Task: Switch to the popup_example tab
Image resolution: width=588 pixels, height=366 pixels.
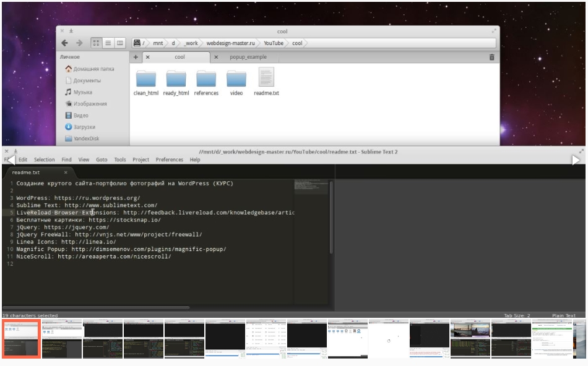Action: point(248,57)
